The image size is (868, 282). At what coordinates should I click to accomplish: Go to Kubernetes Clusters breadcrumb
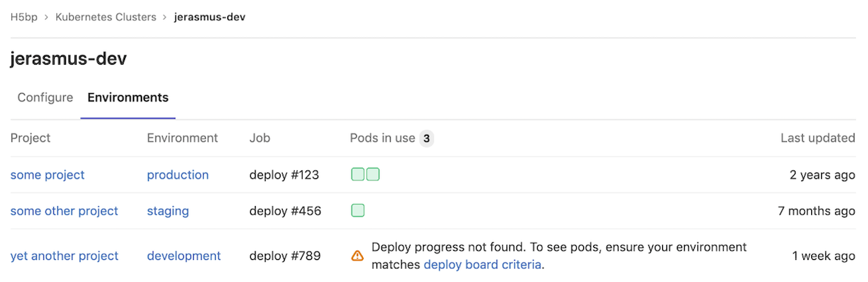coord(106,17)
